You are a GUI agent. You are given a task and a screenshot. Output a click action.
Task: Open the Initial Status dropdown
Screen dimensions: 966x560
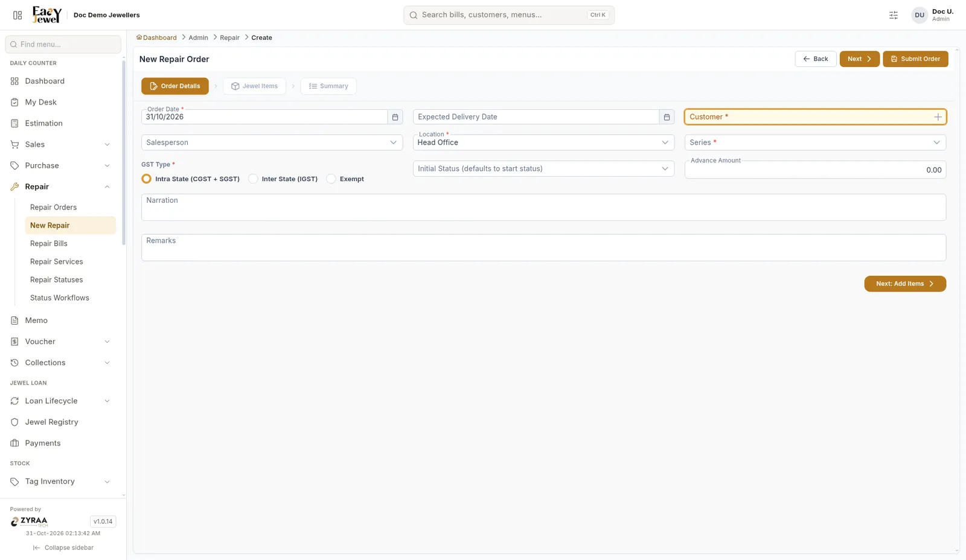[543, 168]
